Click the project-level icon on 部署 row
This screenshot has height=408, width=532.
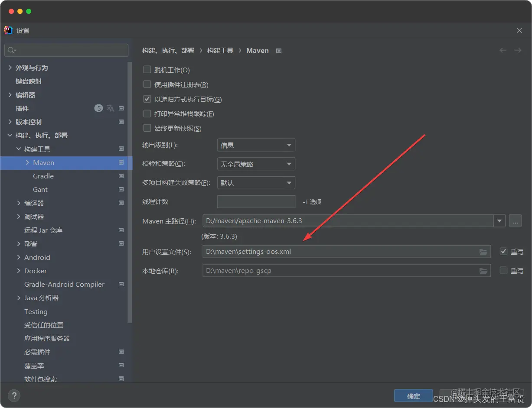[x=121, y=244]
